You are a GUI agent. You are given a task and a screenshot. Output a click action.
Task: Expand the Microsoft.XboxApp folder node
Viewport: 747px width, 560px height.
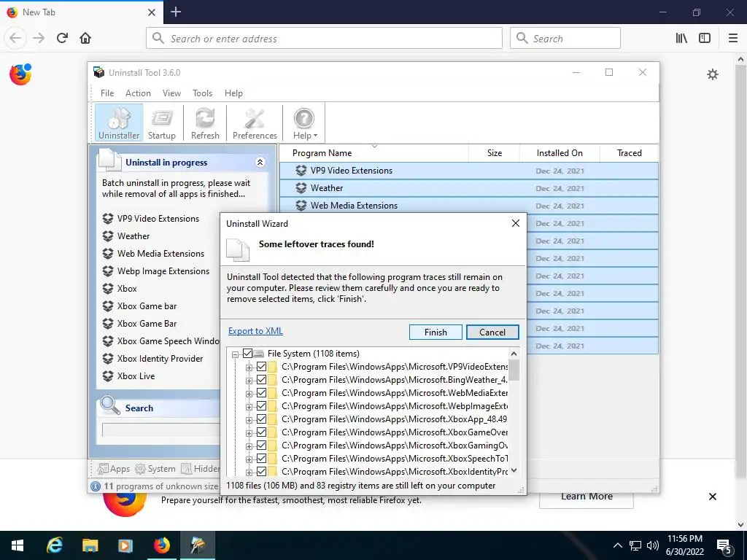click(249, 420)
